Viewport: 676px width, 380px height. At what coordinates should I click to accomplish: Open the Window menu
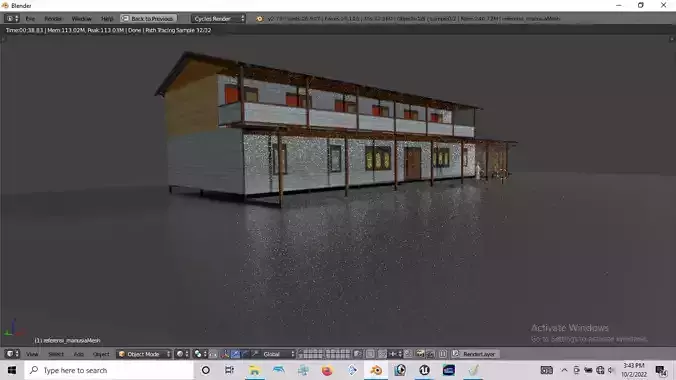[x=81, y=19]
